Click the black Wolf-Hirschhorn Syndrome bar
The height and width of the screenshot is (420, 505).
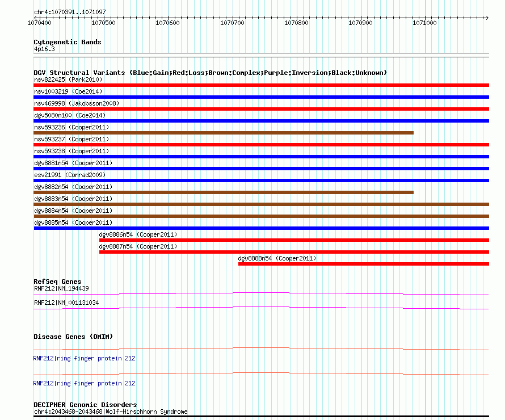coord(261,416)
